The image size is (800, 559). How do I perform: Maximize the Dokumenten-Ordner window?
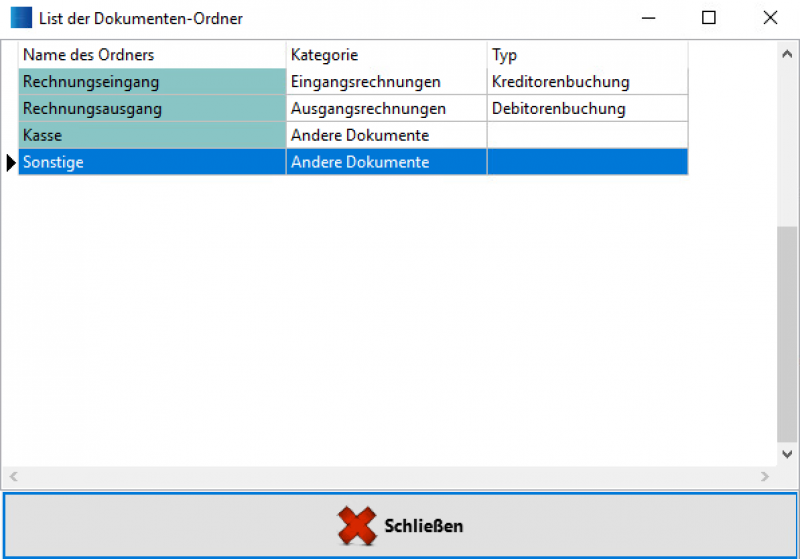[x=708, y=18]
